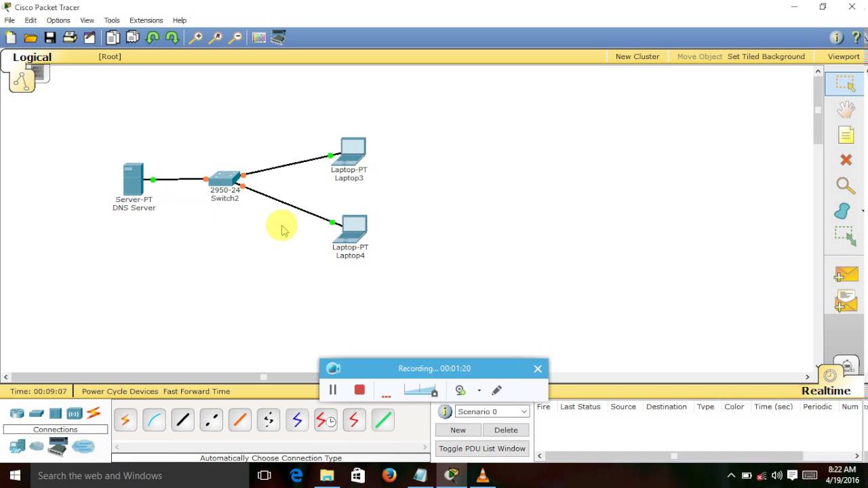Save the network with floppy icon
This screenshot has height=488, width=868.
point(50,38)
